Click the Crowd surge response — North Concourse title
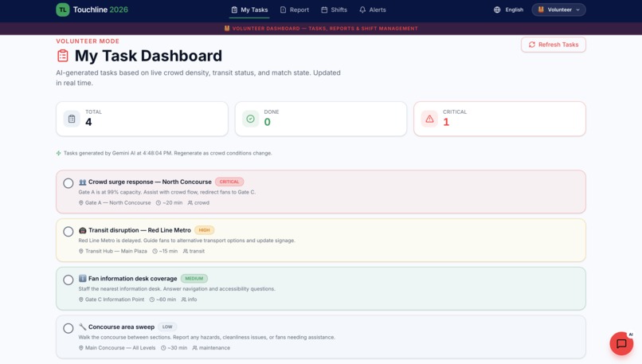 click(x=150, y=182)
